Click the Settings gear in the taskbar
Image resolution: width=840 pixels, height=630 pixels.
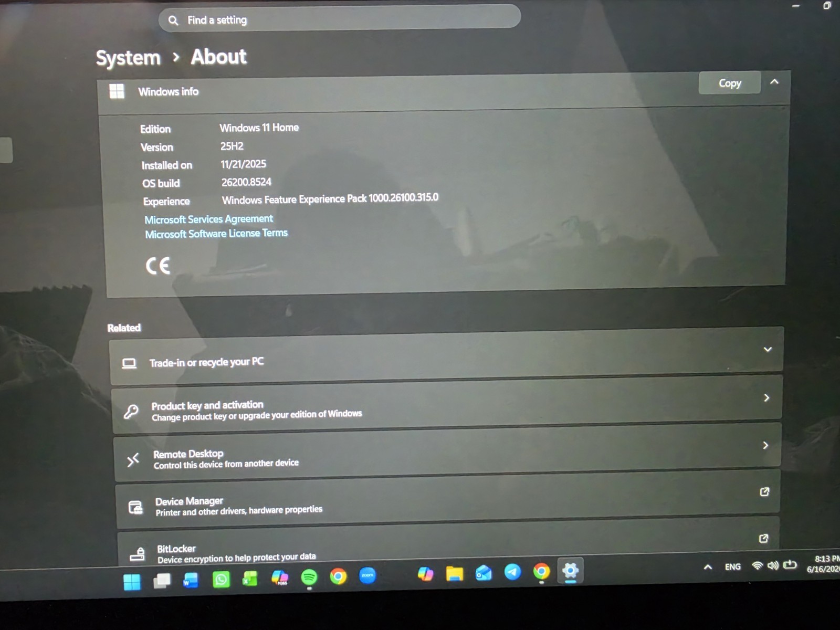tap(571, 570)
